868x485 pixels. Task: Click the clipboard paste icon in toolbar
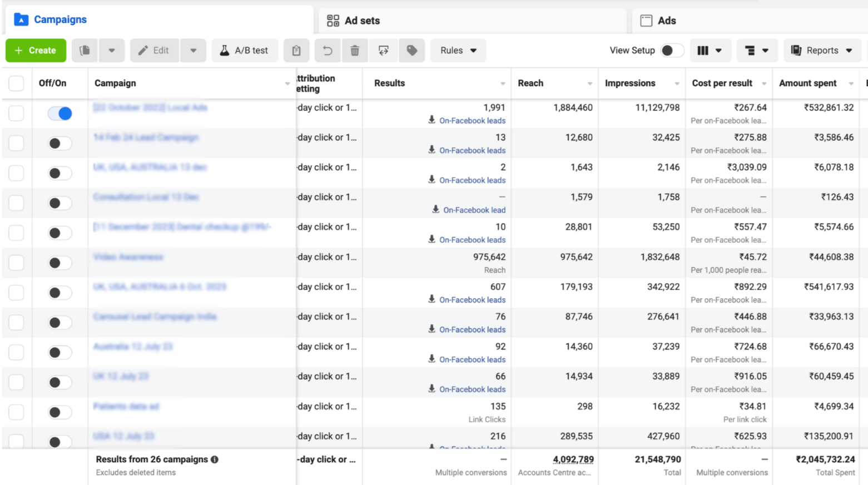(296, 51)
